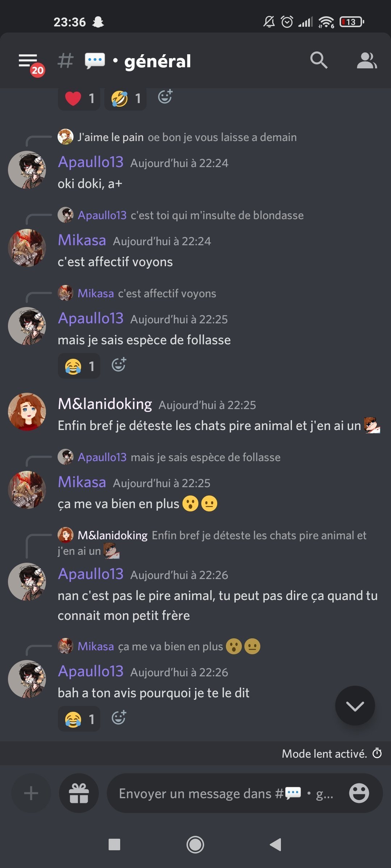Open the général channel title
The width and height of the screenshot is (391, 868).
pos(157,61)
